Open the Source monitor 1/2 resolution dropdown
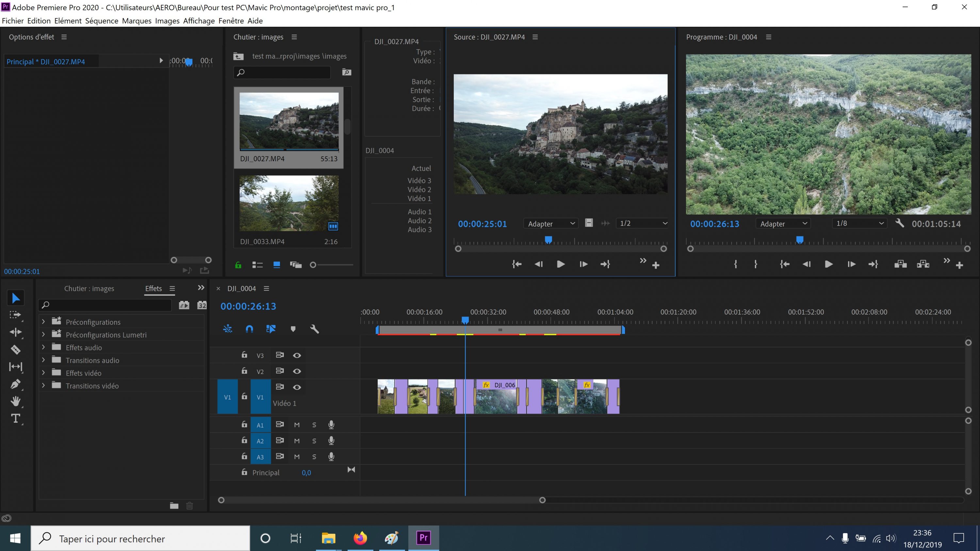The height and width of the screenshot is (551, 980). pyautogui.click(x=643, y=224)
